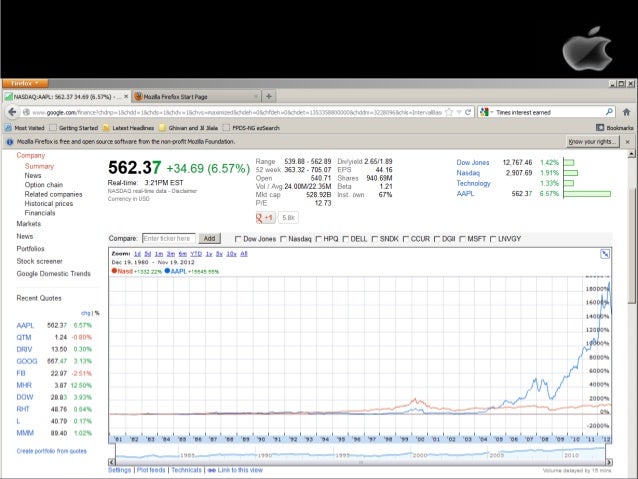
Task: Check the Dow Jones compare box
Action: point(238,239)
